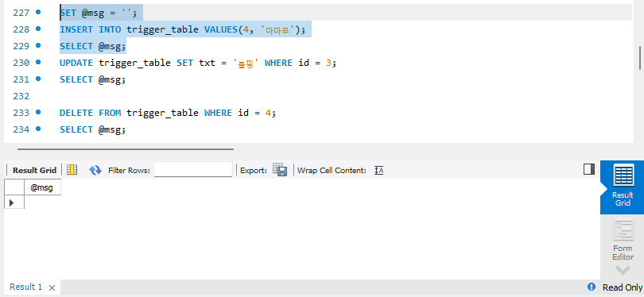
Task: Click the line 234 statement marker dot
Action: tap(38, 129)
